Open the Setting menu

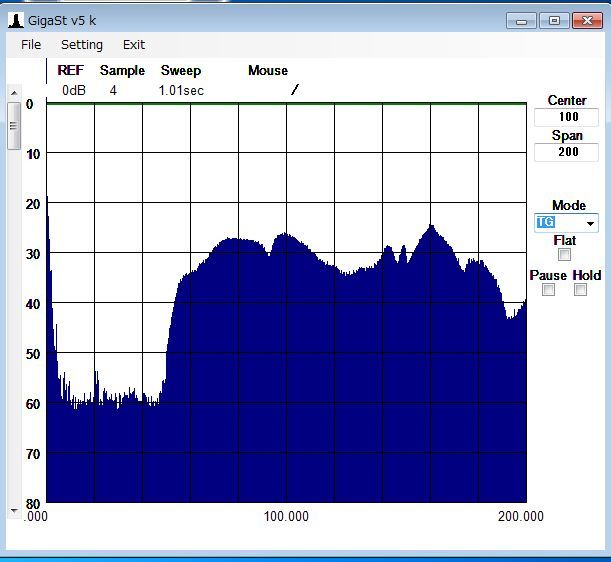point(82,45)
